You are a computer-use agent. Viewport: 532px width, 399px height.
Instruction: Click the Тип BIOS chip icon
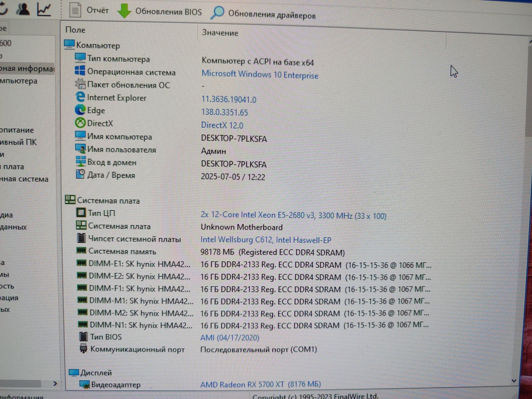(x=84, y=336)
